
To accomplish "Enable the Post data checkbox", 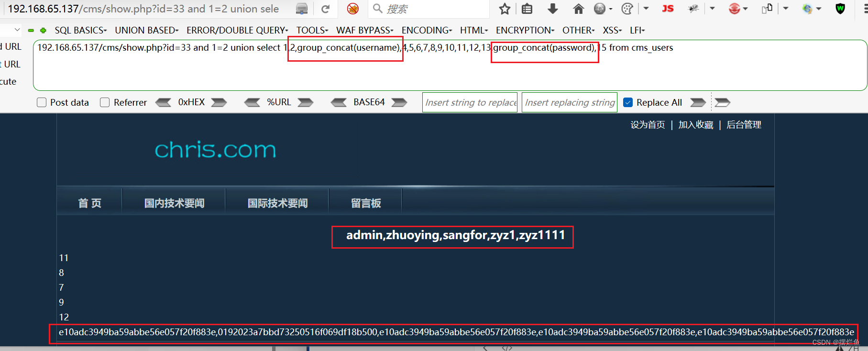I will click(x=42, y=102).
